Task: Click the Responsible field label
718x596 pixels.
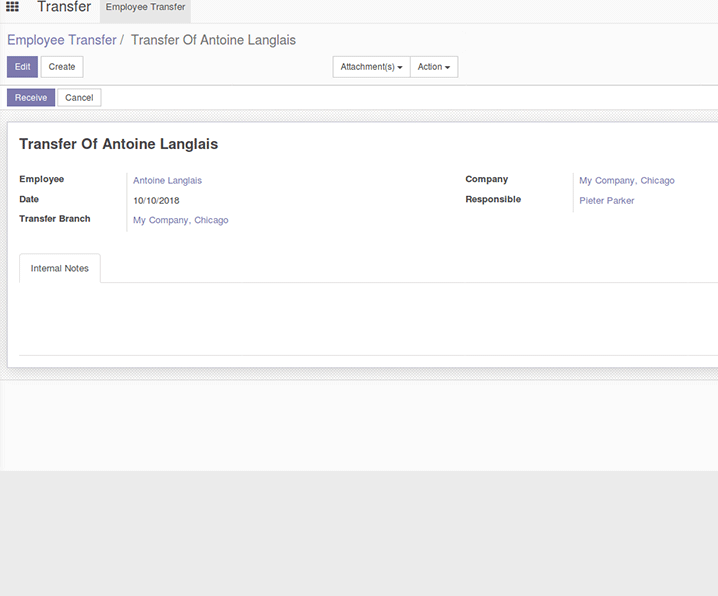Action: click(493, 200)
